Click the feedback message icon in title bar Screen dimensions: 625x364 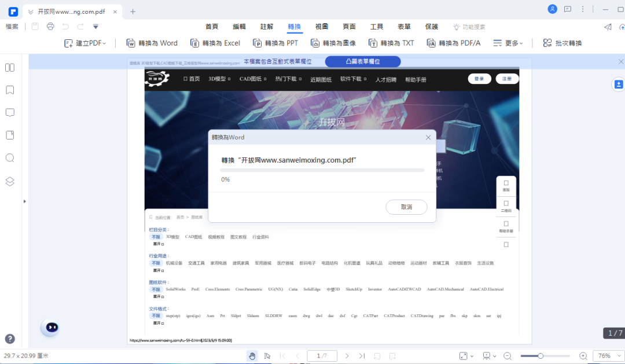click(x=568, y=9)
